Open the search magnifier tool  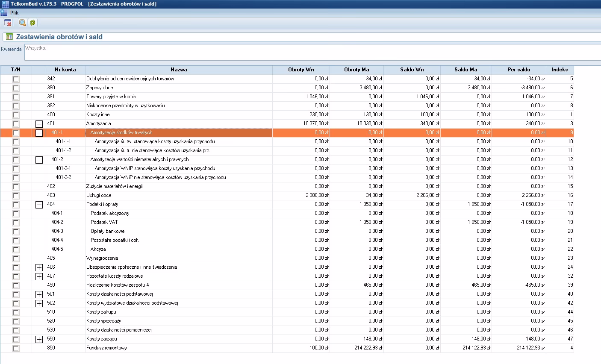coord(22,23)
